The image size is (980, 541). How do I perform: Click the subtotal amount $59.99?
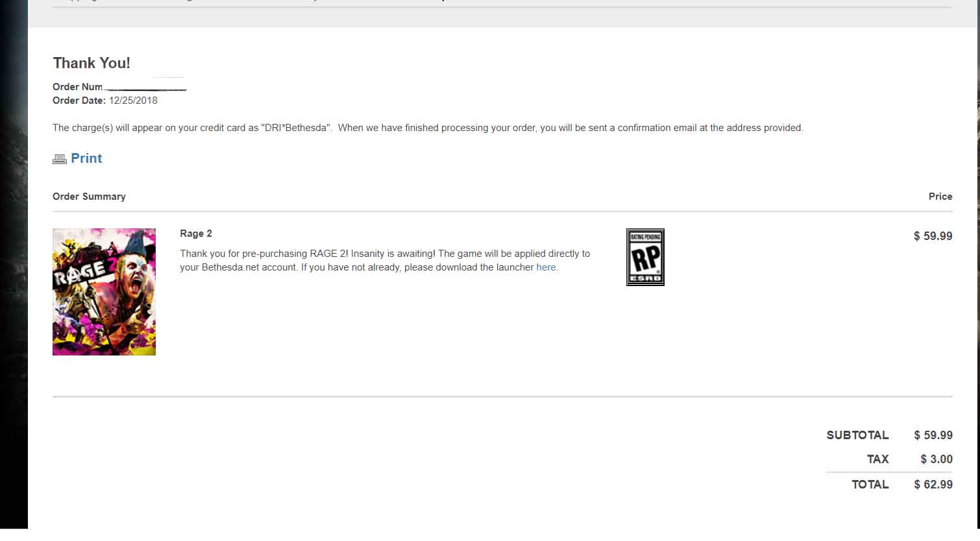(x=933, y=435)
